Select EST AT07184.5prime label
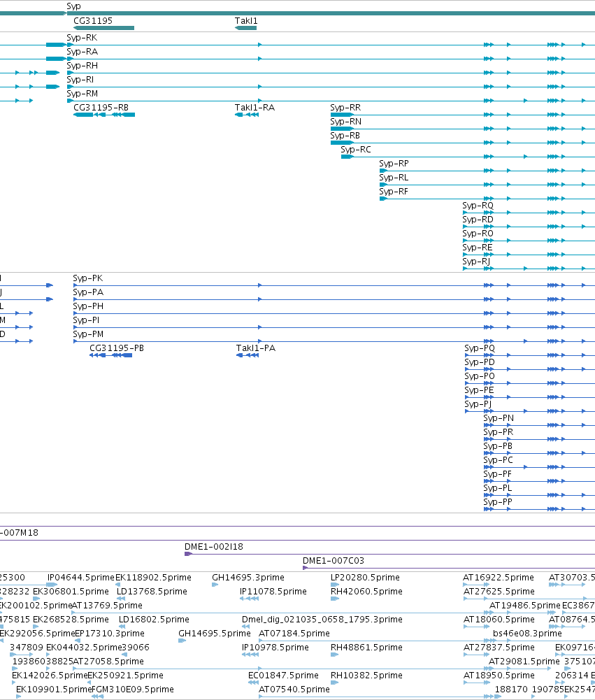This screenshot has height=700, width=595. click(x=294, y=633)
